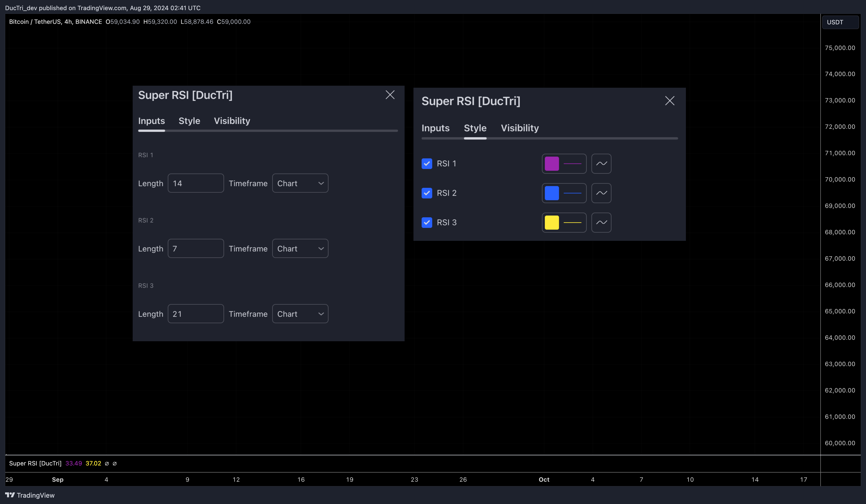Click the Sep label on time axis
This screenshot has height=504, width=866.
(x=58, y=479)
